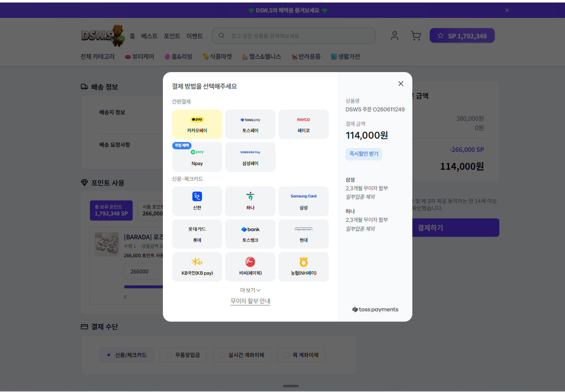Screen dimensions: 565x392
Task: Open 생활가전 category
Action: [345, 56]
